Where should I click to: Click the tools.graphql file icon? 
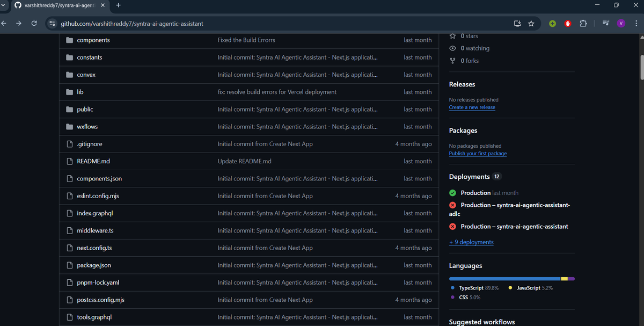tap(69, 317)
